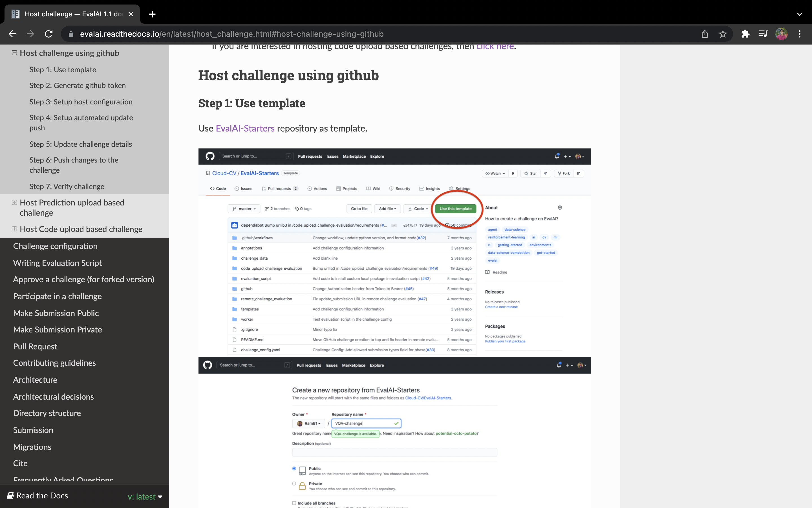The height and width of the screenshot is (508, 812).
Task: Click the Read the Docs book icon
Action: 10,496
